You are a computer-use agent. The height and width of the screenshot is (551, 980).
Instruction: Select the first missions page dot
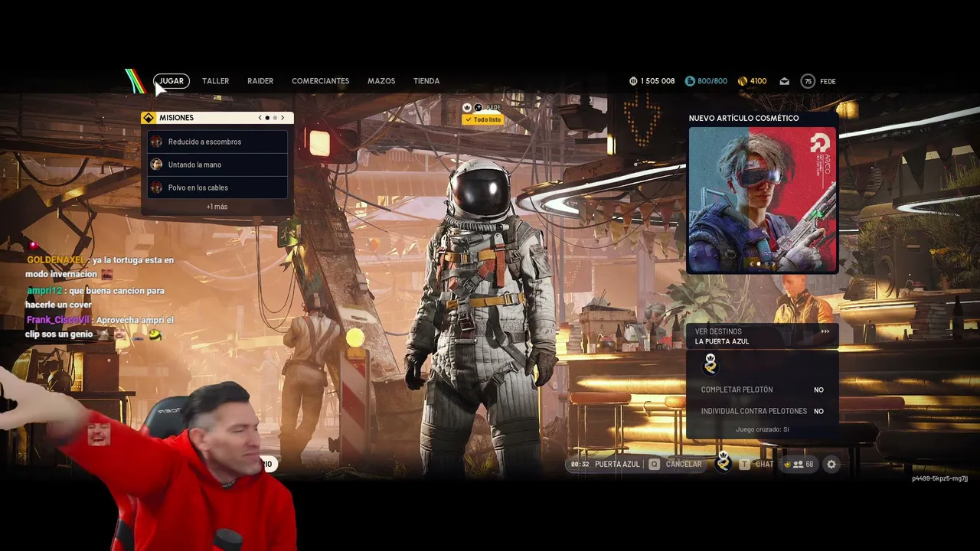(267, 118)
